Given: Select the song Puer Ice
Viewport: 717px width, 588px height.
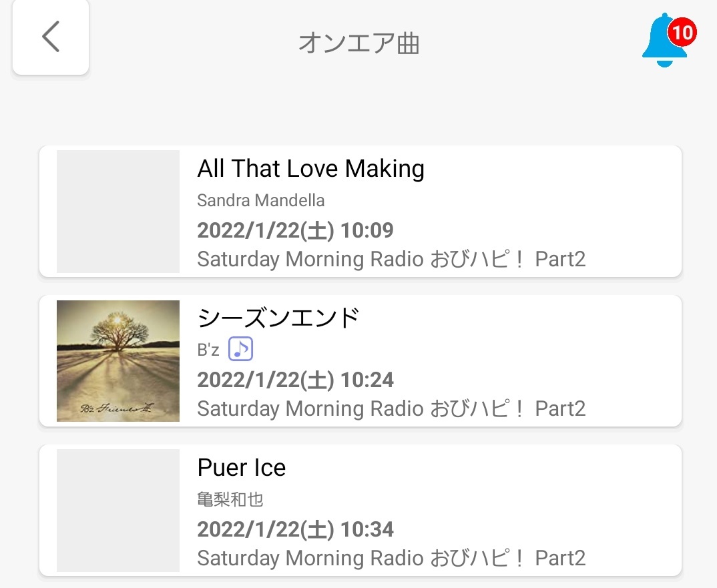Looking at the screenshot, I should tap(242, 467).
